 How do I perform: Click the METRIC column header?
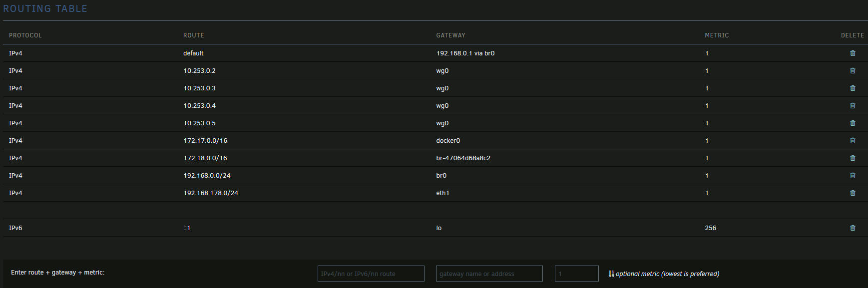[717, 35]
